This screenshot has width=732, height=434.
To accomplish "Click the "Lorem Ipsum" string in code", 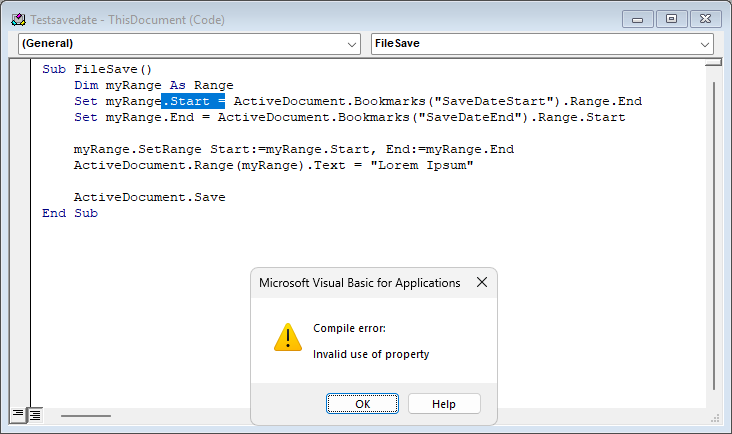I will (422, 165).
